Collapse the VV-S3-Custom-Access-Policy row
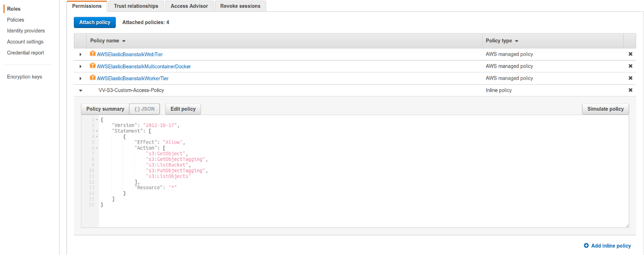 point(80,90)
